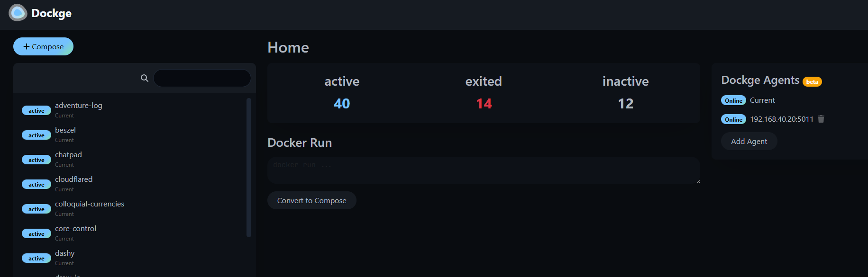The width and height of the screenshot is (868, 277).
Task: Focus the stack search input field
Action: (202, 78)
